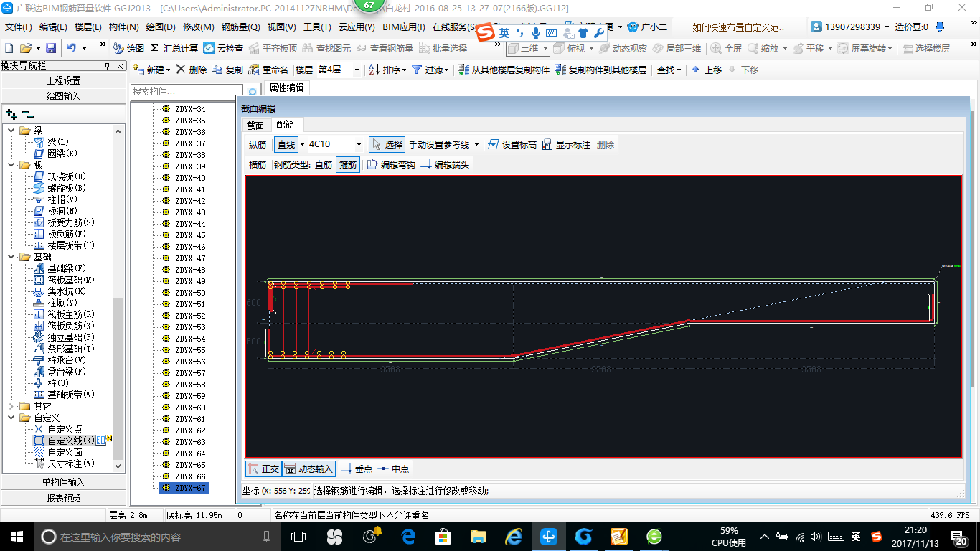Open File Explorer on the taskbar
Image resolution: width=980 pixels, height=551 pixels.
(x=478, y=536)
